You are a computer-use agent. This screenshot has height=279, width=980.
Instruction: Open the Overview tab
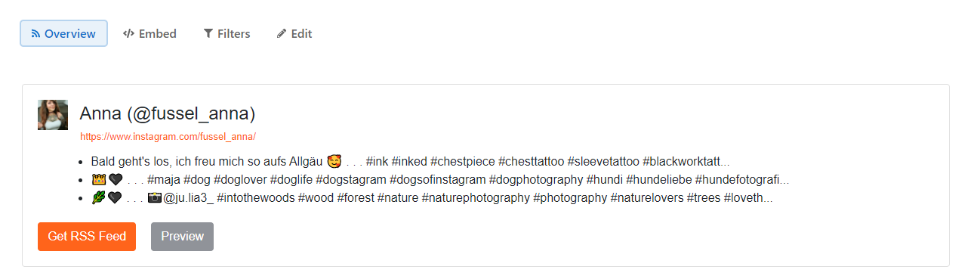63,33
